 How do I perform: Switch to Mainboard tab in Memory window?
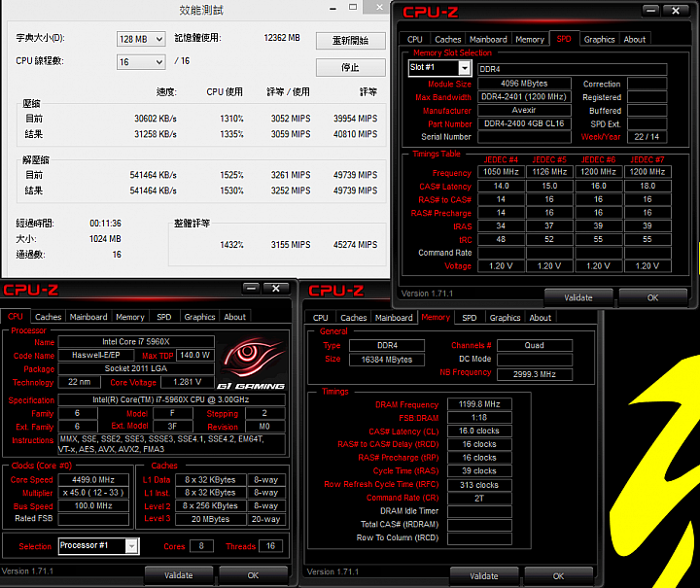394,318
